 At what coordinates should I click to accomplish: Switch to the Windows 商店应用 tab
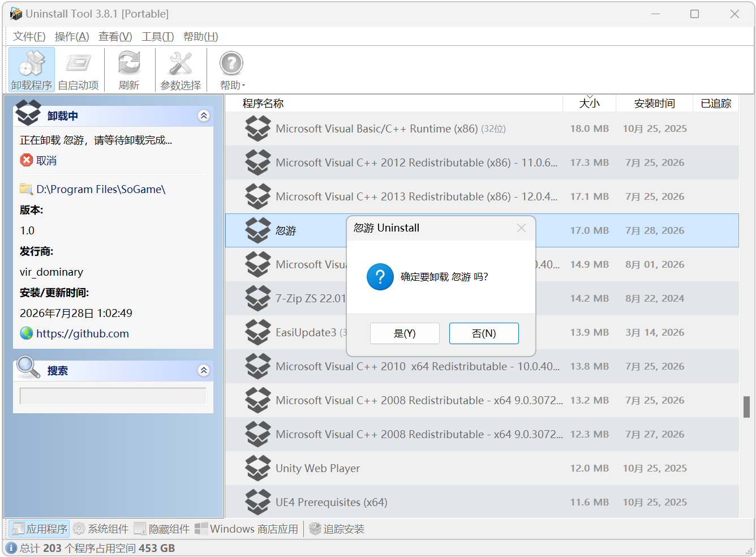tap(247, 529)
